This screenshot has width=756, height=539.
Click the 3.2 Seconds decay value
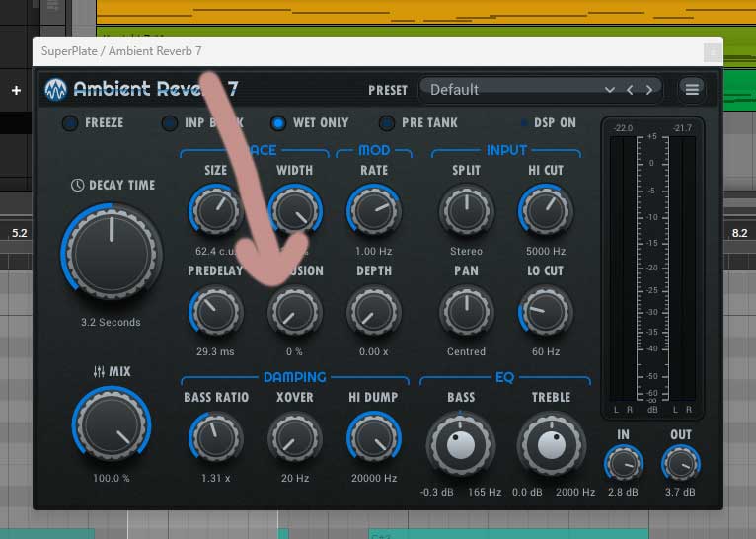click(111, 322)
